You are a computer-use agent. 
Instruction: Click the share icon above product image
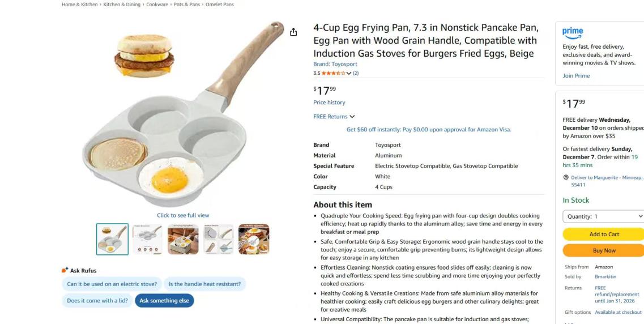point(293,32)
